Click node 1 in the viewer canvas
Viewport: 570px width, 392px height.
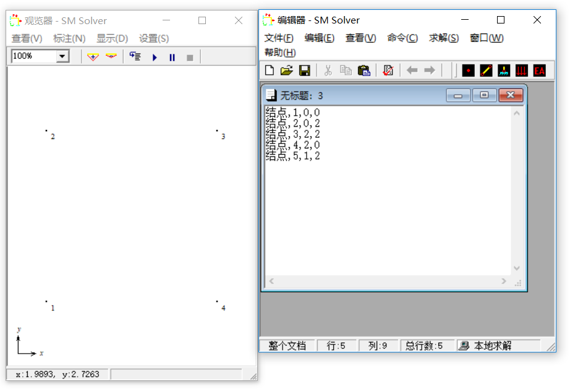[x=46, y=302]
